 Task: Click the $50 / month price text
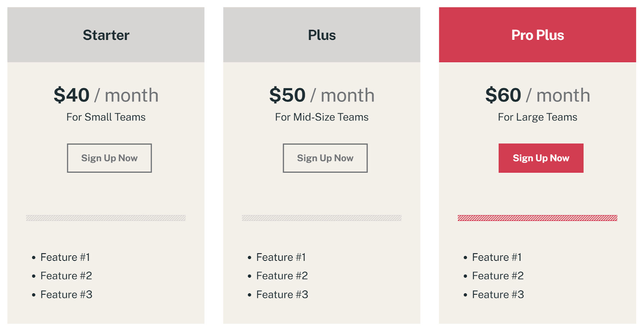pyautogui.click(x=322, y=95)
